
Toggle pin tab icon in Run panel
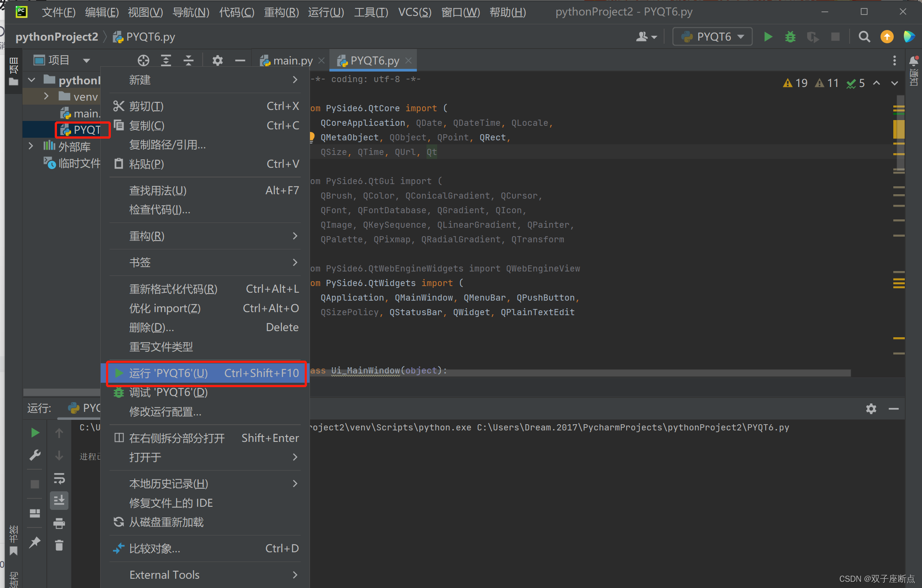(35, 543)
